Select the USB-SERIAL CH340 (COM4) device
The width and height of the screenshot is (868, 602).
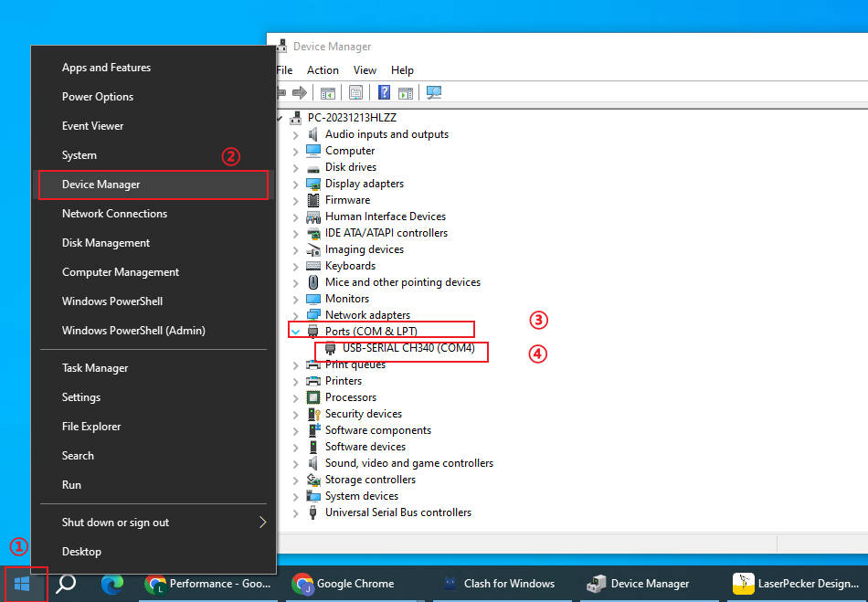click(408, 348)
